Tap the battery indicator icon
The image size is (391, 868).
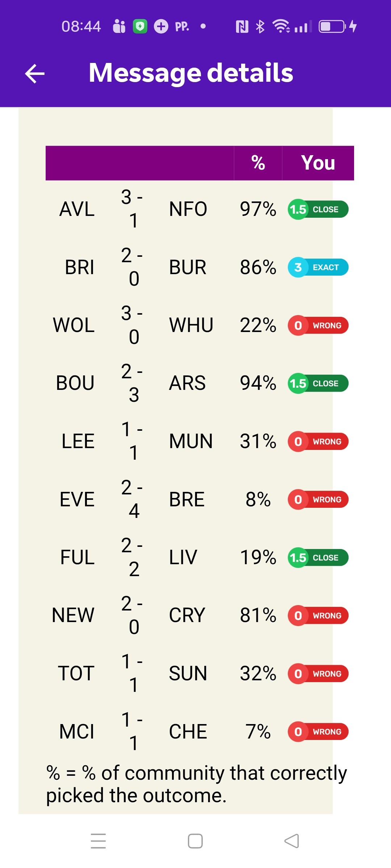[332, 26]
